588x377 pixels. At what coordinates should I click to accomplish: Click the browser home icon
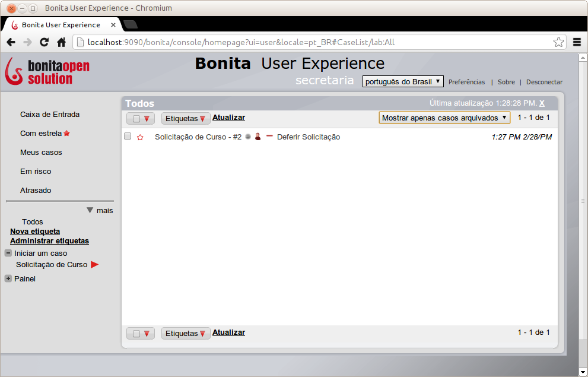tap(61, 42)
